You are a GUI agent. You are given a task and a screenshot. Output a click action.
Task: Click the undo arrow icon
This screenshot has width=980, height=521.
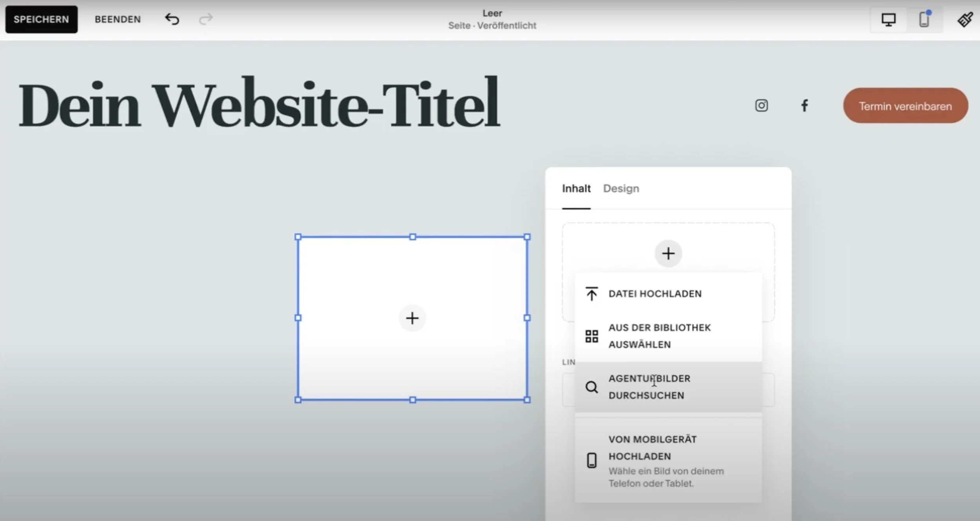point(172,19)
